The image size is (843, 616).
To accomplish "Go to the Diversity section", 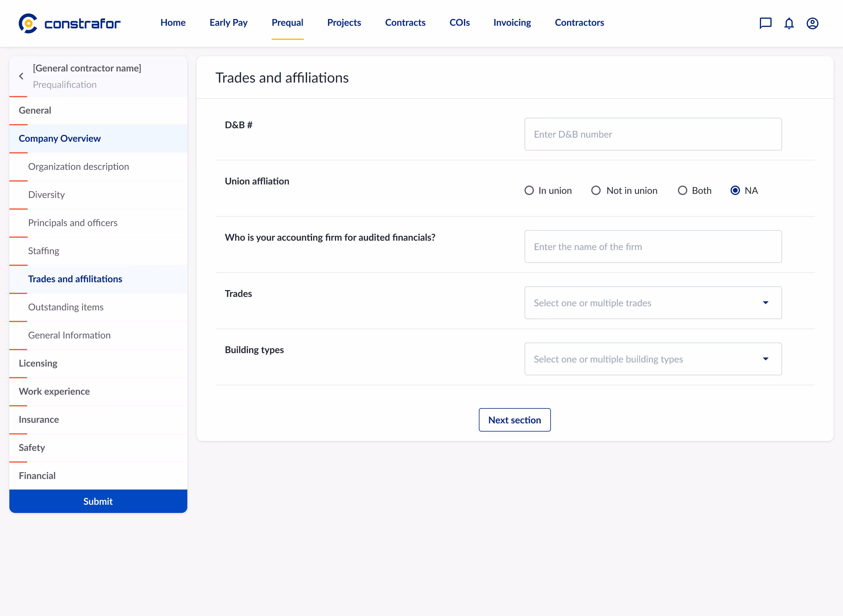I will click(98, 195).
